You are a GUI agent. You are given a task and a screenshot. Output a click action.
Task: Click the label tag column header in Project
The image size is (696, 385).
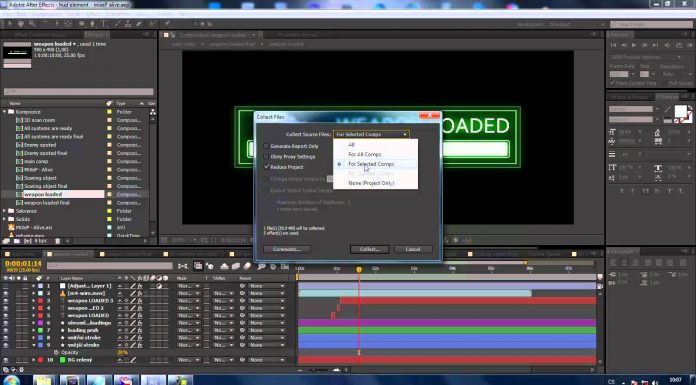pyautogui.click(x=109, y=103)
